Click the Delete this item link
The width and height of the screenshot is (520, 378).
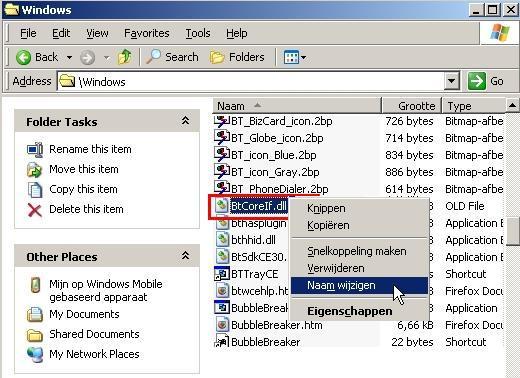86,209
